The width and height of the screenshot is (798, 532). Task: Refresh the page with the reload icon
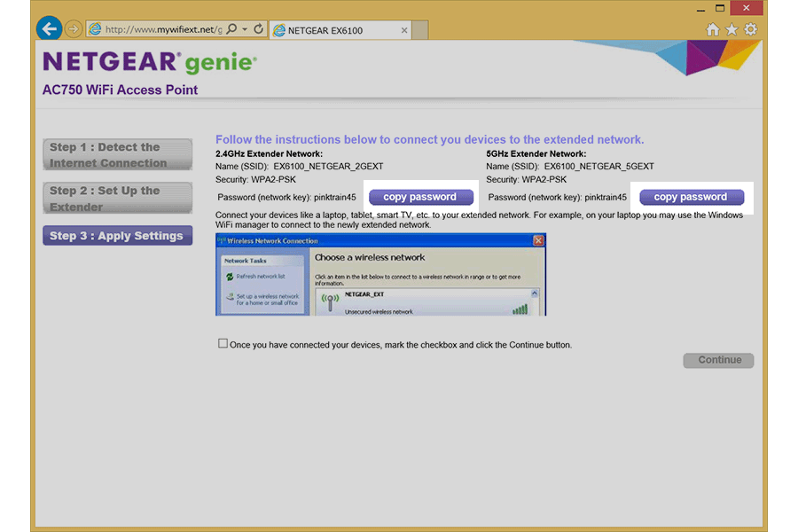[x=258, y=29]
